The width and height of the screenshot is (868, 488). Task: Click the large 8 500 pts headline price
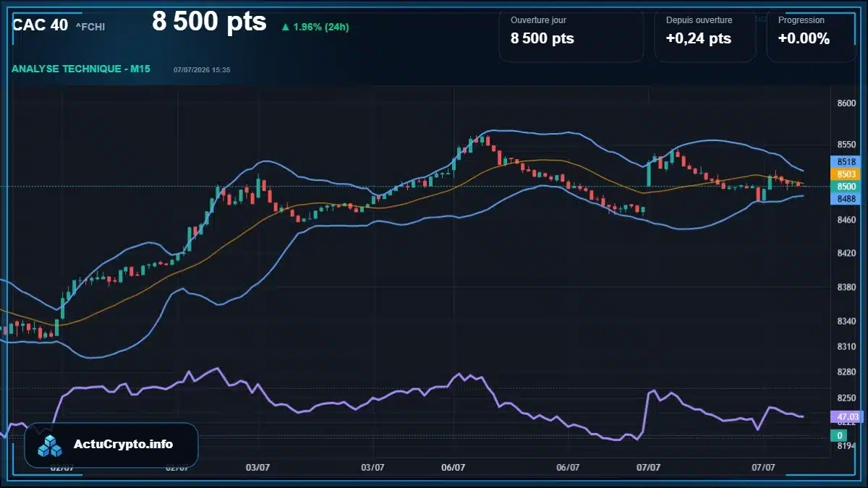209,22
